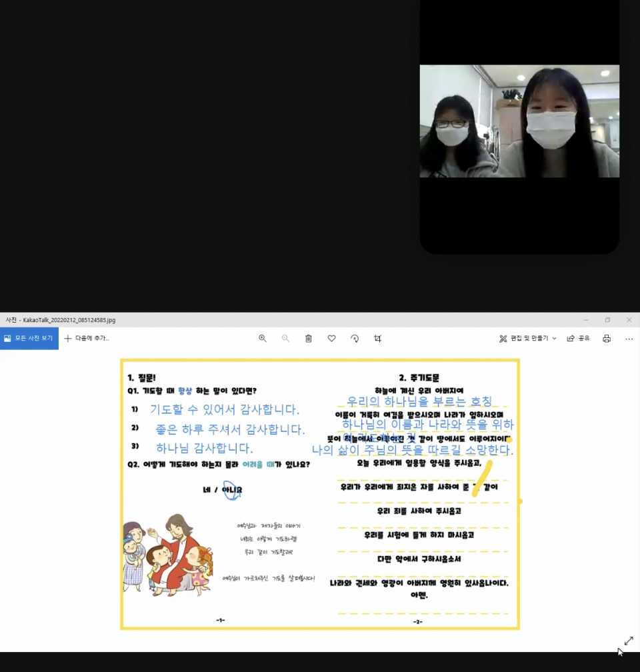
Task: Open the 편집 및 만들기 dropdown
Action: point(524,339)
